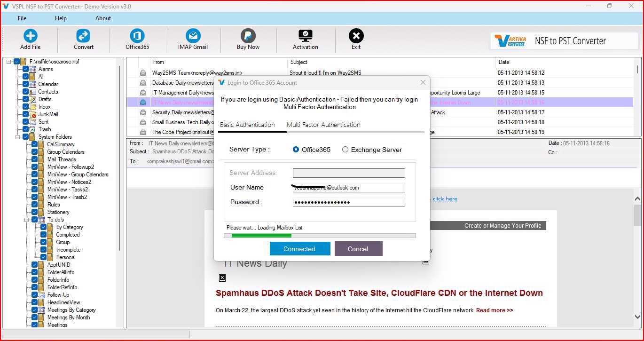Click in the Password field
The height and width of the screenshot is (341, 644).
pos(349,202)
